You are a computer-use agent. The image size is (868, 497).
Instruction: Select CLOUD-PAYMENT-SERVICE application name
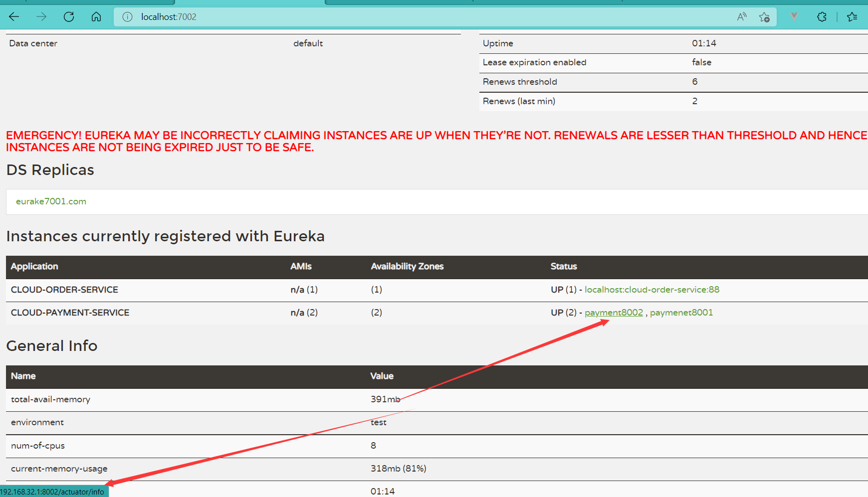(x=70, y=313)
